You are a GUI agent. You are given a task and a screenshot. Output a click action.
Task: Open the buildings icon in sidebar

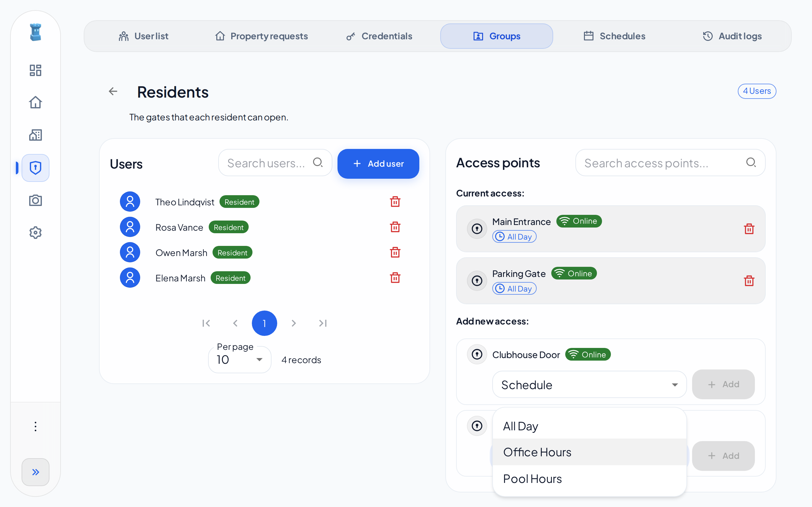click(35, 135)
